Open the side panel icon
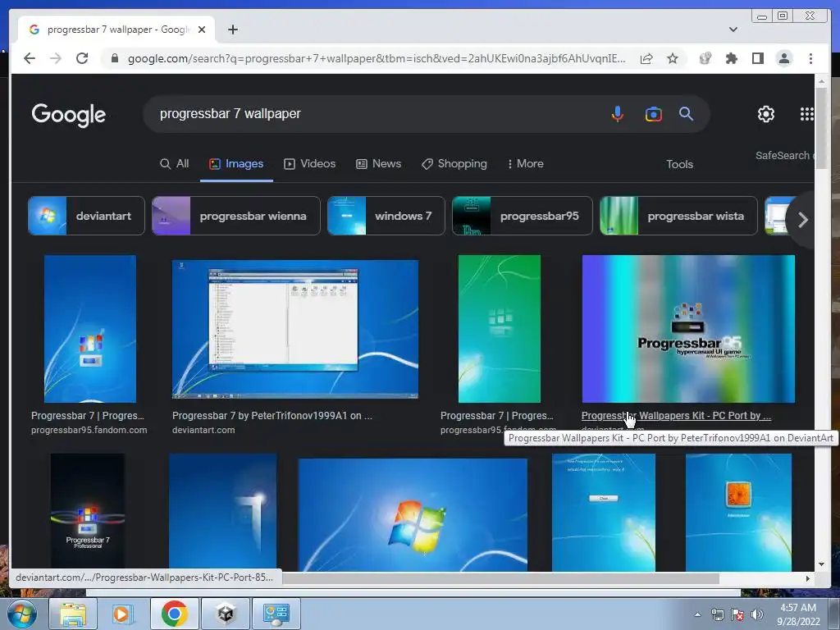Image resolution: width=840 pixels, height=630 pixels. click(757, 58)
